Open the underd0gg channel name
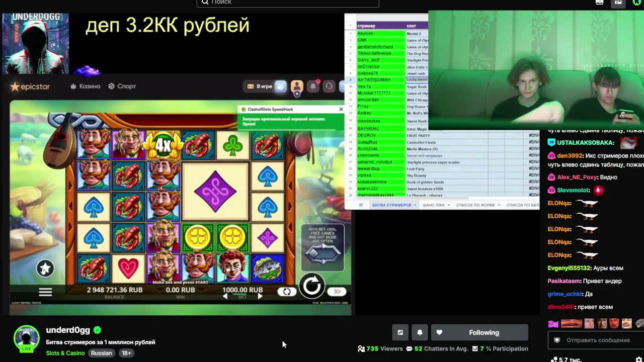Image resolution: width=644 pixels, height=362 pixels. (68, 330)
